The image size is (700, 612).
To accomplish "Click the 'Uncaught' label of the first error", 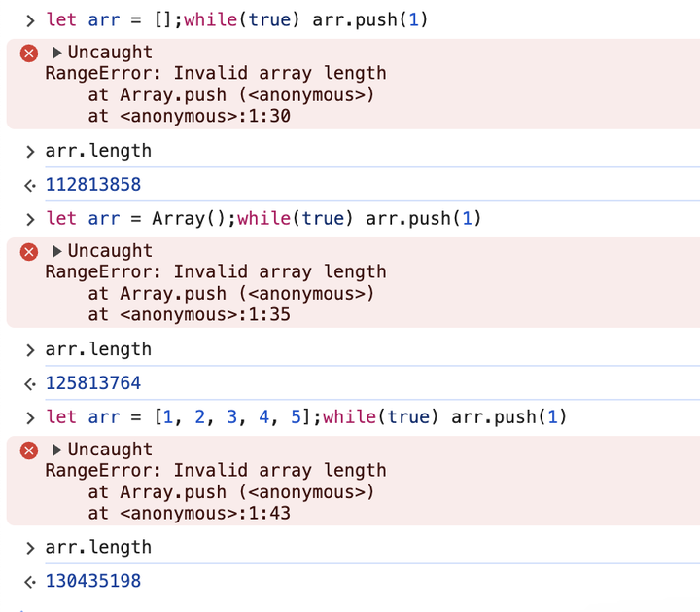I will click(110, 53).
